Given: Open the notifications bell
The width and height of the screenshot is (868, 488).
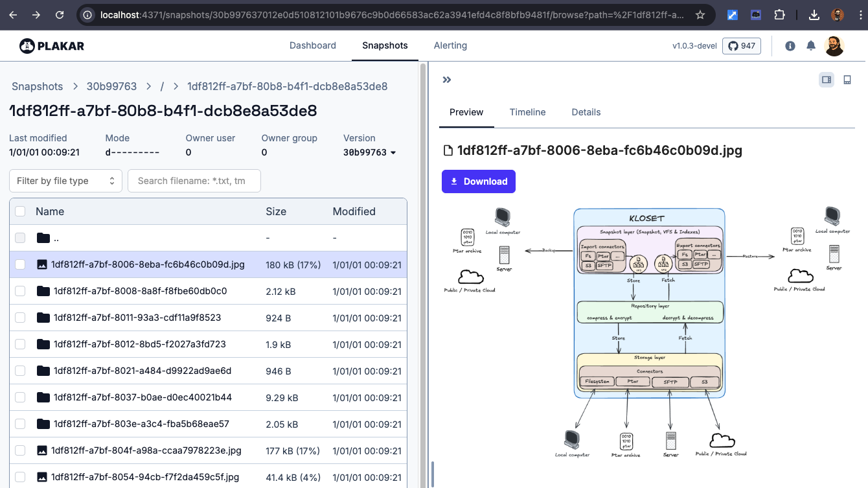Looking at the screenshot, I should (810, 46).
